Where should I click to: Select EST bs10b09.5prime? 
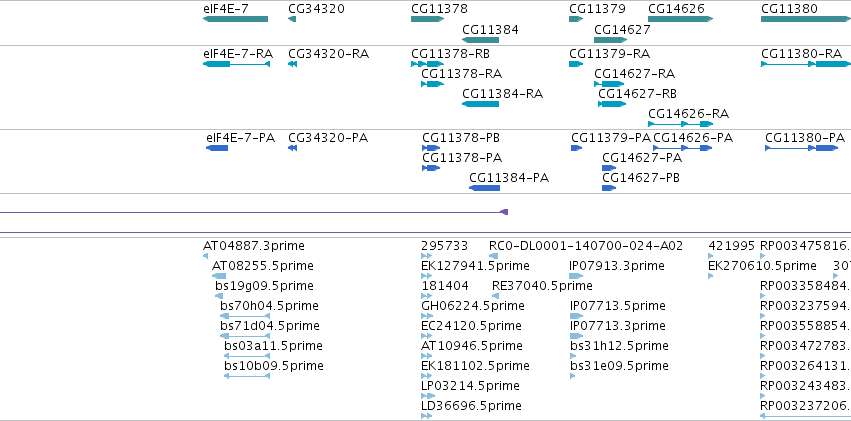click(247, 376)
